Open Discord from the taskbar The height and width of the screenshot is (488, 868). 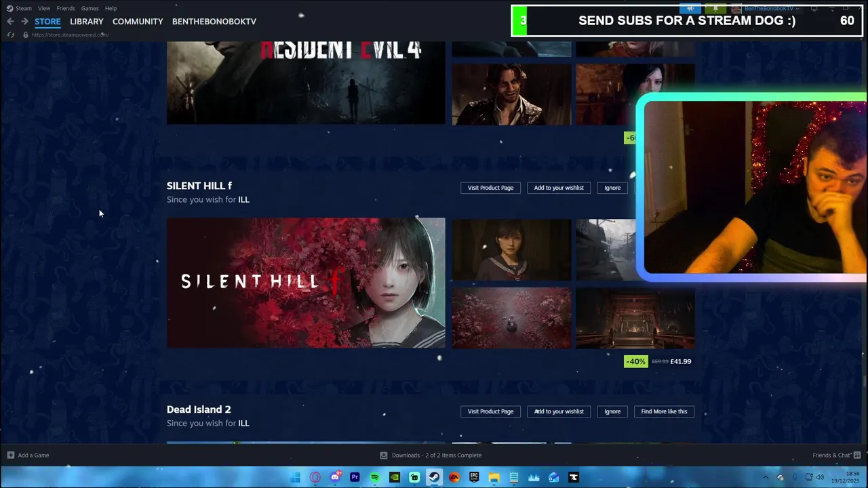click(335, 477)
